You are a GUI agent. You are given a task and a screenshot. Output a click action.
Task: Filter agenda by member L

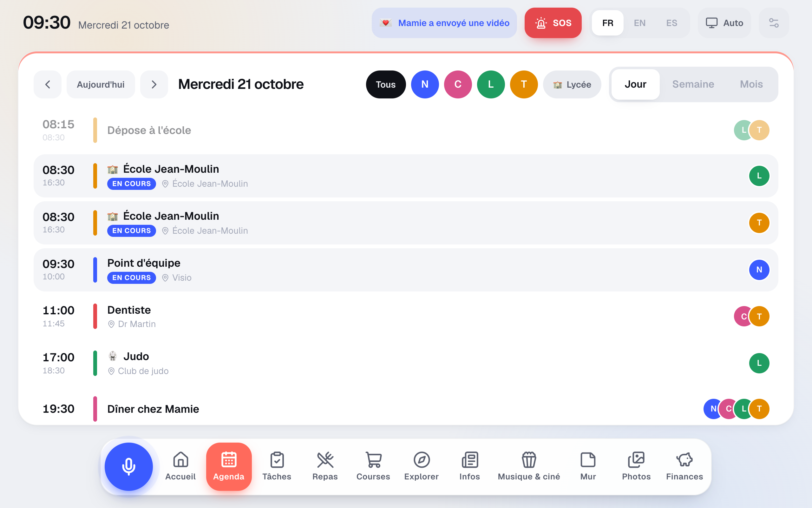491,84
